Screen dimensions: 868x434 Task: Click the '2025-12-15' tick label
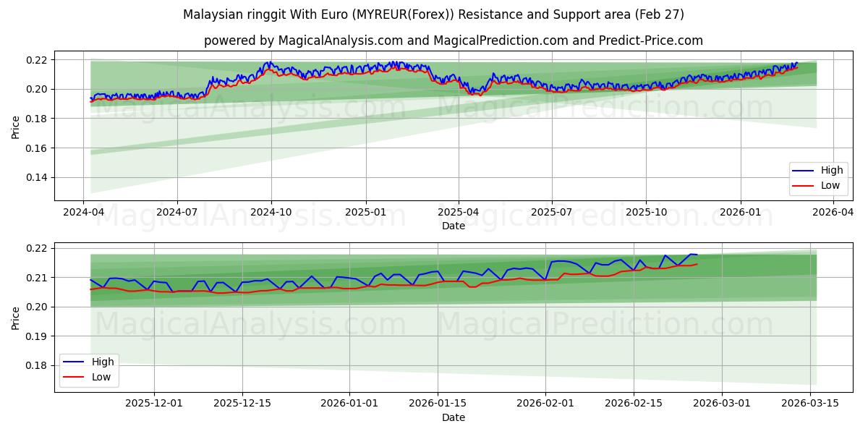coord(242,404)
